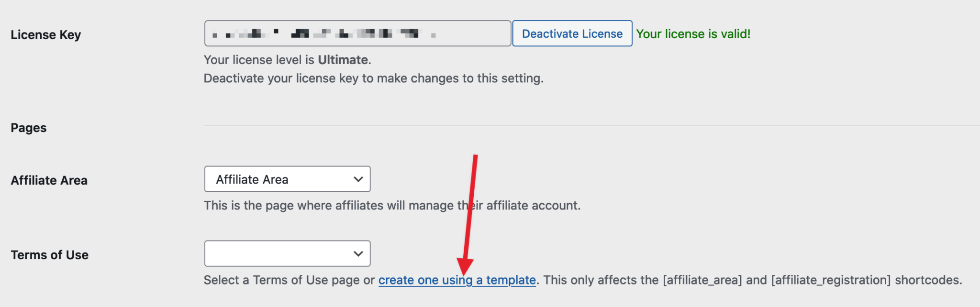Click the Your license is valid text
This screenshot has height=307, width=980.
[693, 33]
